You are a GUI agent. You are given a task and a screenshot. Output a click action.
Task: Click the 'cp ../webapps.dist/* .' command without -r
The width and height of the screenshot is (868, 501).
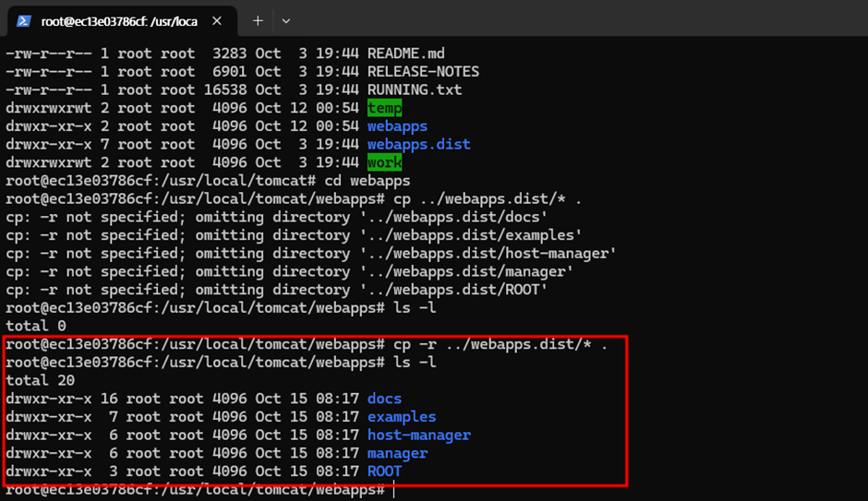[488, 199]
